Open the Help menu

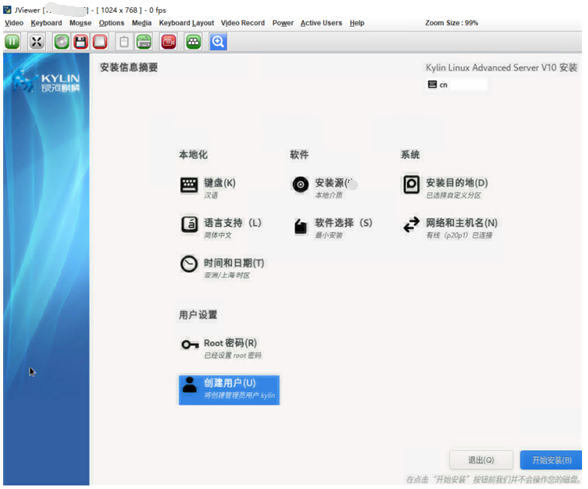coord(357,23)
